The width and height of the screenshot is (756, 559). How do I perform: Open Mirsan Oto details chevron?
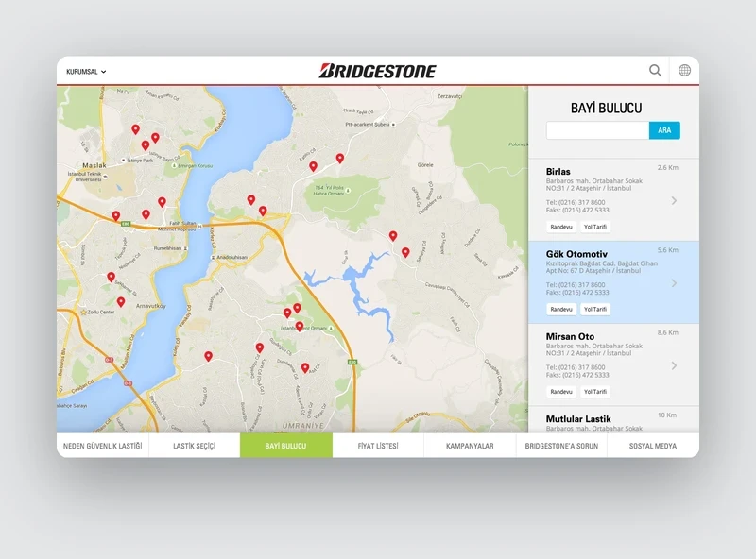[x=674, y=365]
